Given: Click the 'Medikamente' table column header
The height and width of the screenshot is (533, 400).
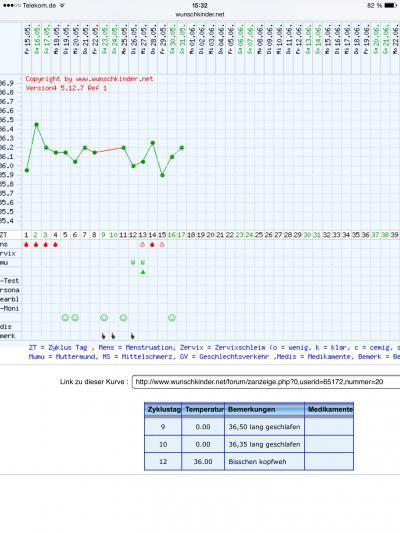Looking at the screenshot, I should [329, 410].
